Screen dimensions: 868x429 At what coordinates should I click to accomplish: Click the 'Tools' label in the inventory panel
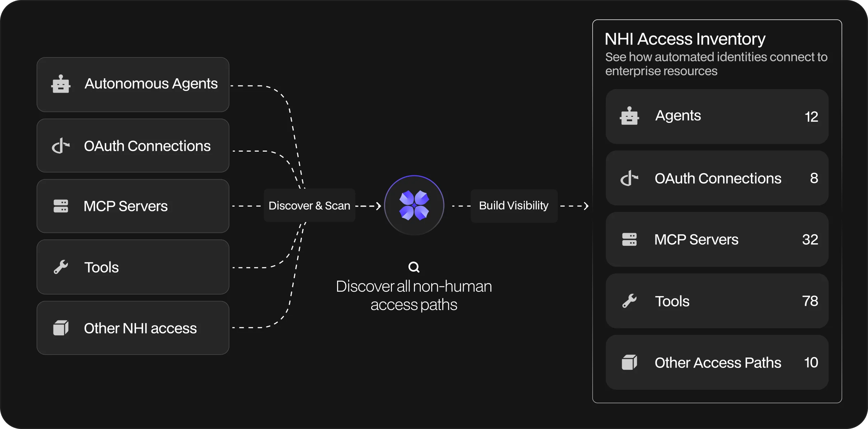coord(672,301)
